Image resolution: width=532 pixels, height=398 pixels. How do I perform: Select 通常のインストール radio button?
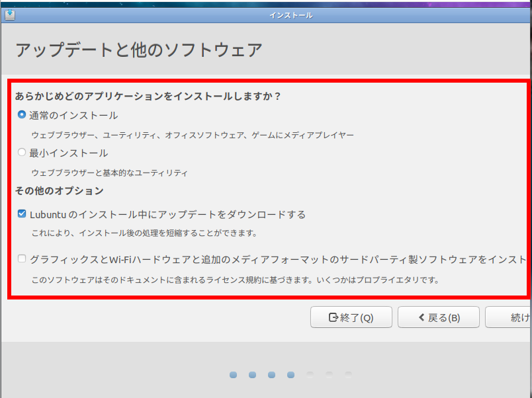22,114
